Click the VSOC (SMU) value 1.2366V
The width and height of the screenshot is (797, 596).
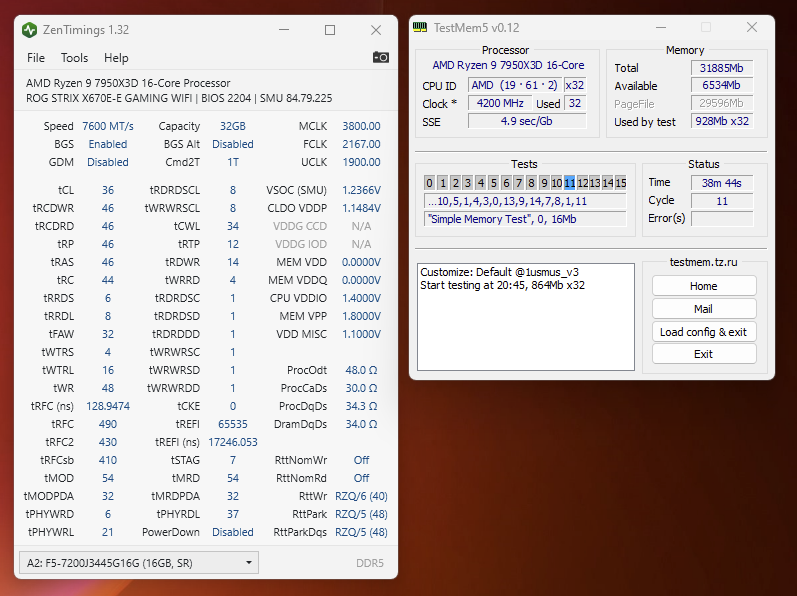[361, 190]
